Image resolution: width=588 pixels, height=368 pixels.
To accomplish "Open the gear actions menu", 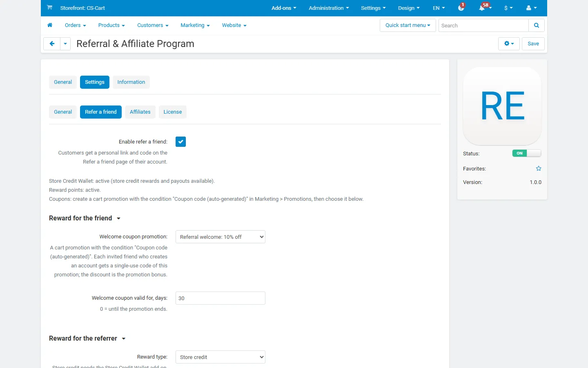I will point(509,44).
